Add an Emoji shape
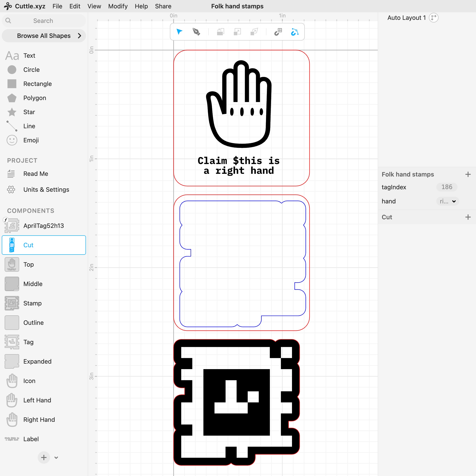Viewport: 476px width, 476px height. [x=23, y=140]
